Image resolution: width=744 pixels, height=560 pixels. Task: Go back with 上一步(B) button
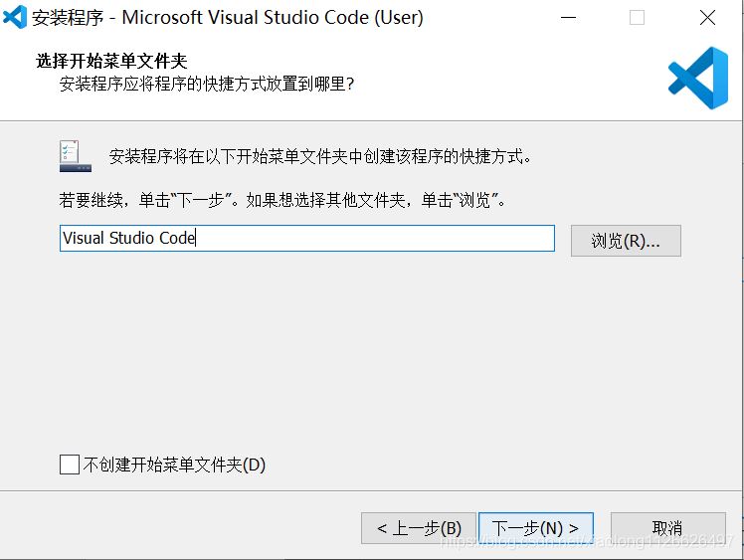pos(419,528)
